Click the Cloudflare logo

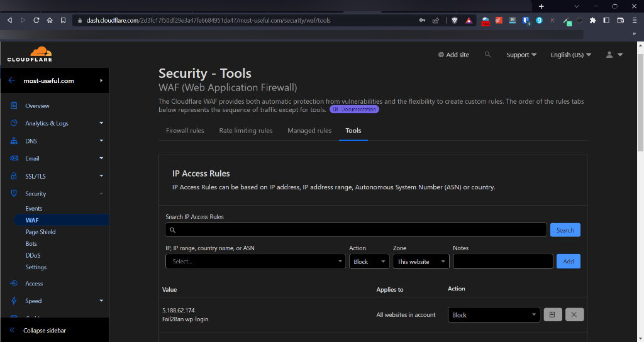(x=30, y=54)
